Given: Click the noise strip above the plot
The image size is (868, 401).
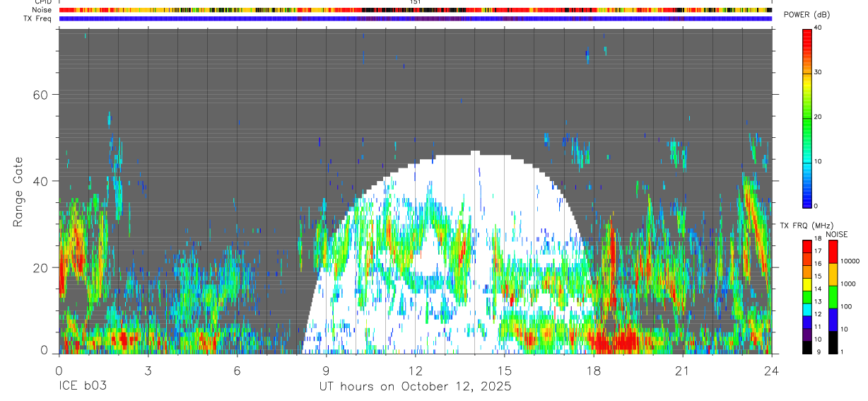Looking at the screenshot, I should (x=415, y=10).
